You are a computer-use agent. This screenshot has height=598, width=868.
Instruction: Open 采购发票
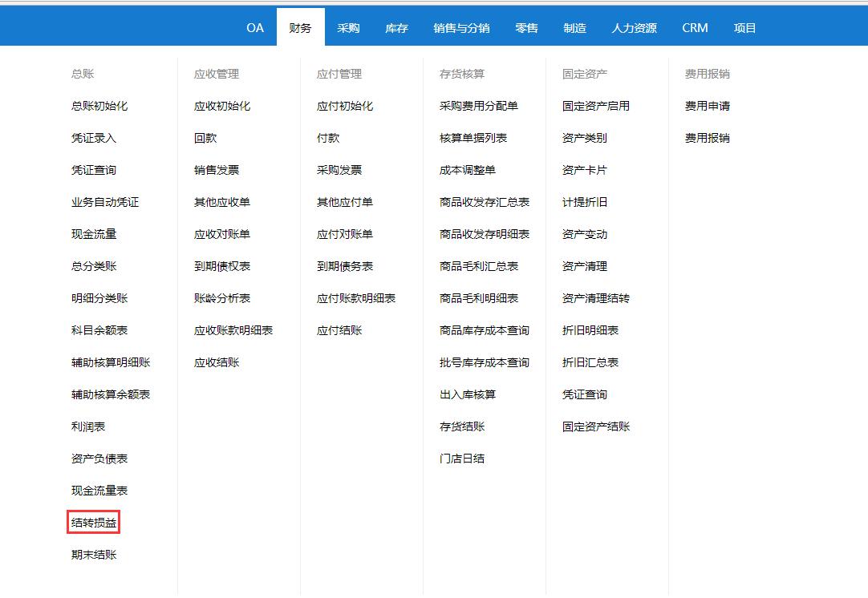point(339,170)
